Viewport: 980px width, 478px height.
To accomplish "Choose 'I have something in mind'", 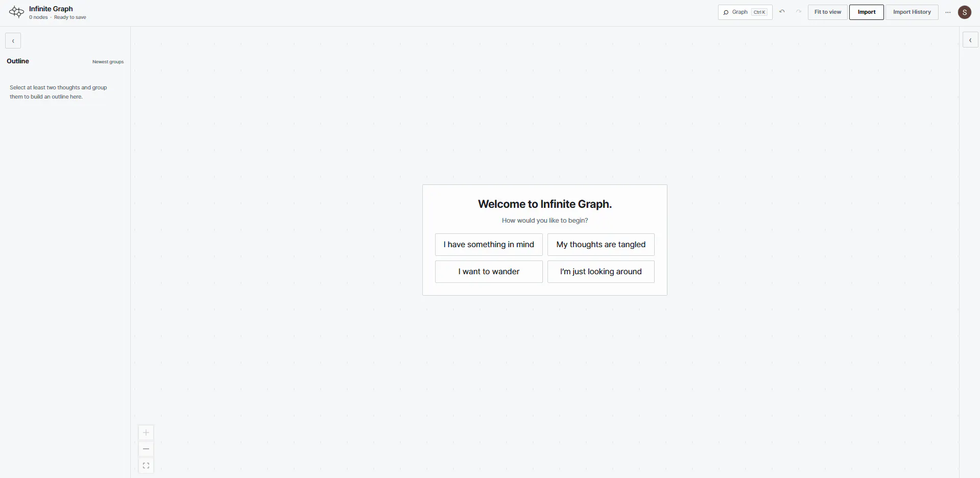I will coord(489,245).
